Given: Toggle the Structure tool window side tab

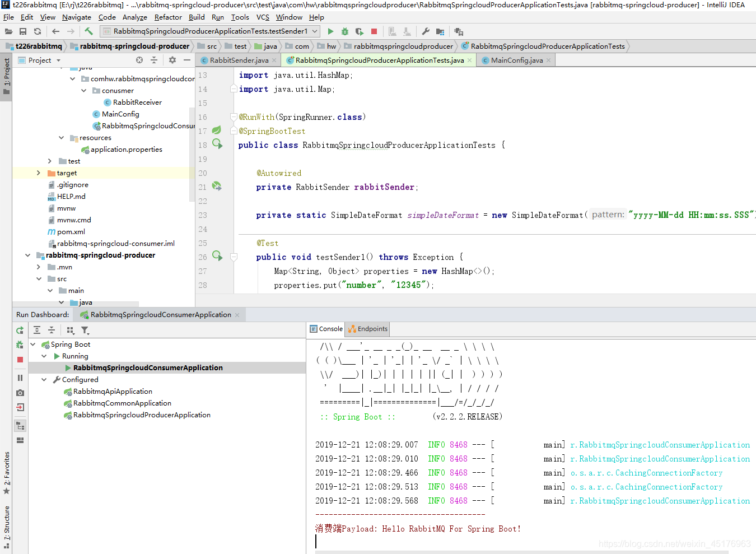Looking at the screenshot, I should point(6,527).
